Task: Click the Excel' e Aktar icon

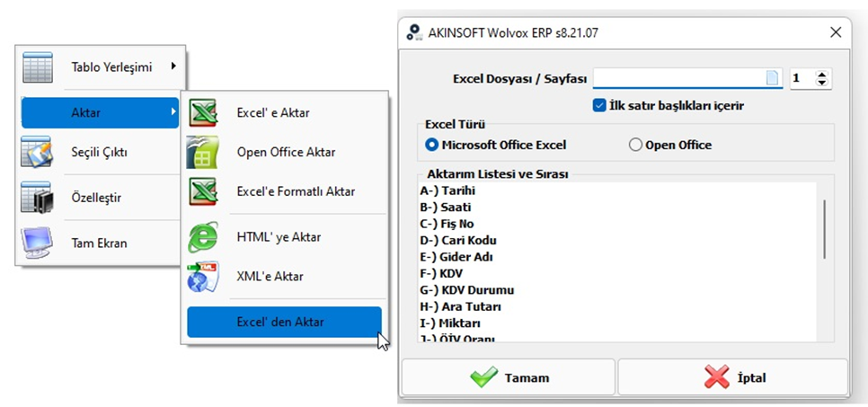Action: 202,113
